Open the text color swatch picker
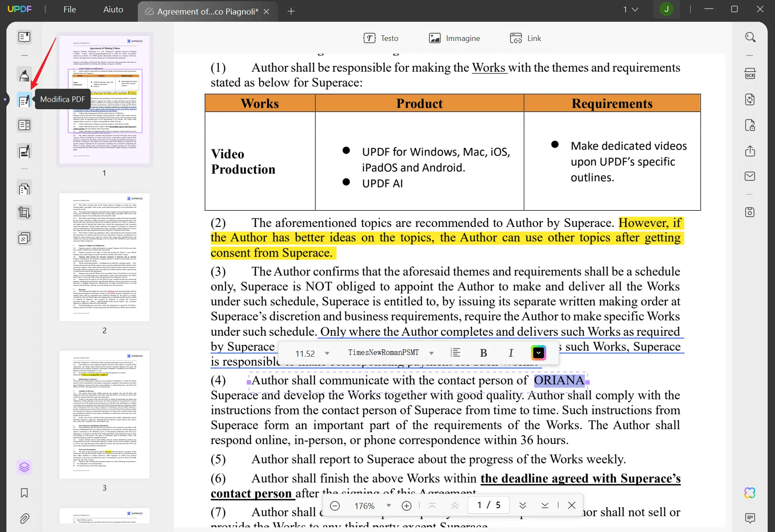The height and width of the screenshot is (532, 775). pos(539,353)
